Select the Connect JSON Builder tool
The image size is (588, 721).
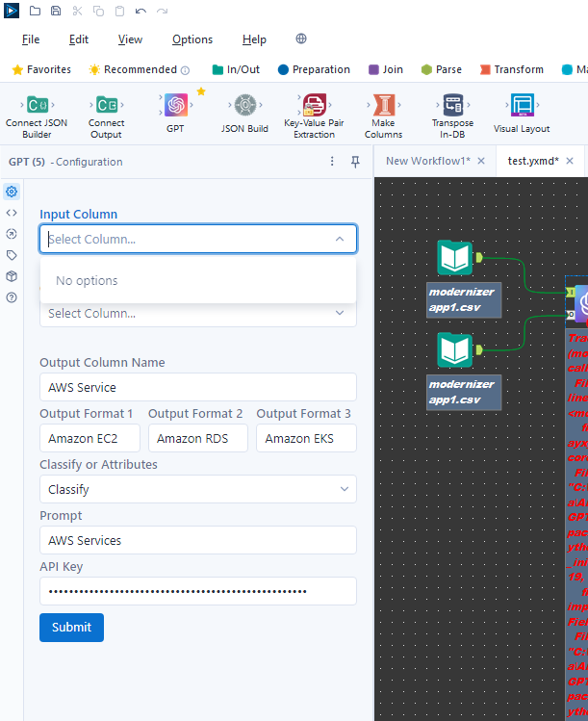click(37, 116)
